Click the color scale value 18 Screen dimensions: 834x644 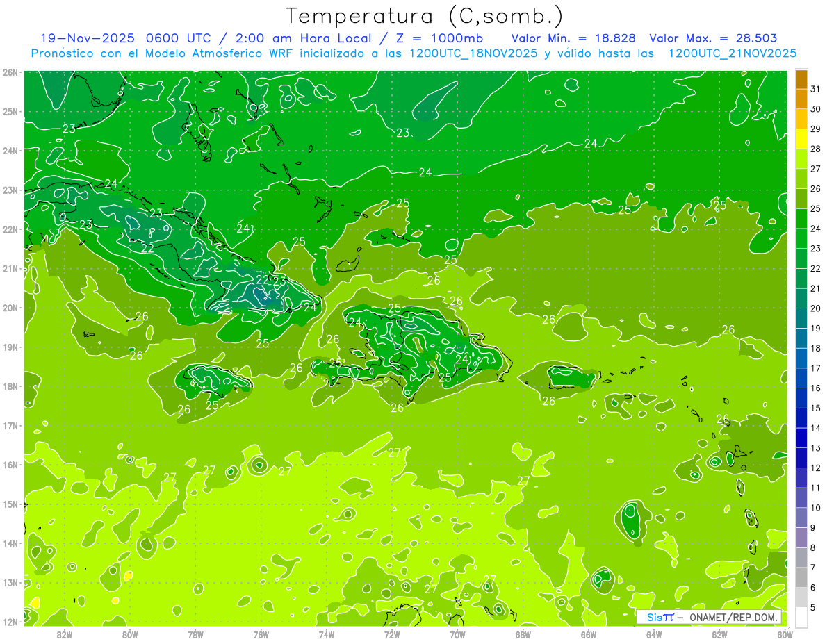(815, 348)
